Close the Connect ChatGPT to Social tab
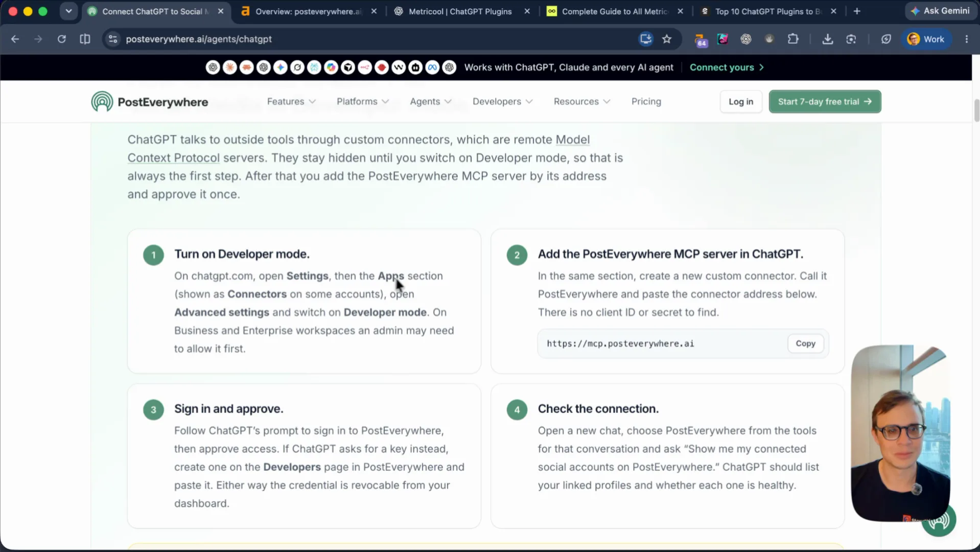Viewport: 980px width, 552px height. 221,11
